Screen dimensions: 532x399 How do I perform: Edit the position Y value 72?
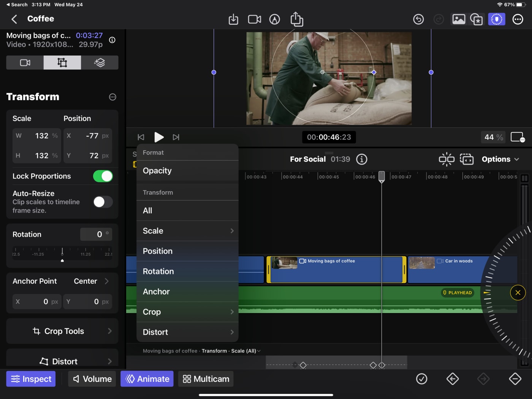(88, 156)
